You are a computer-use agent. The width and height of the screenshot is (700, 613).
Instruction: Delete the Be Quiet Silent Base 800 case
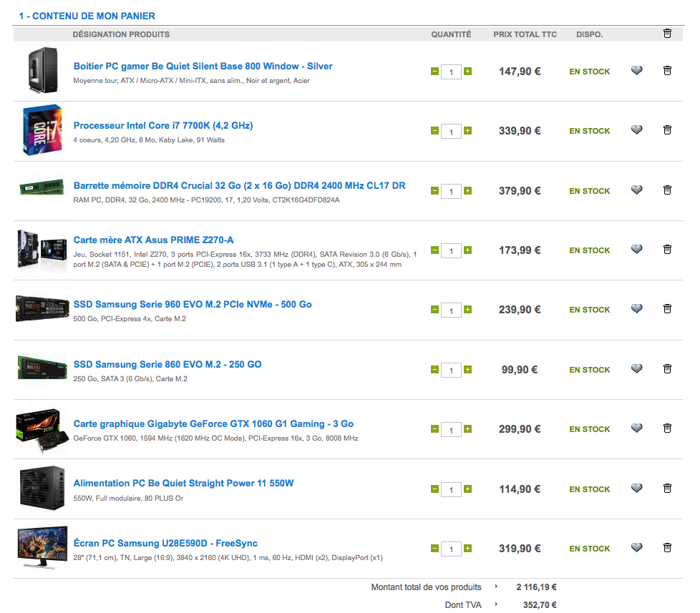coord(667,71)
